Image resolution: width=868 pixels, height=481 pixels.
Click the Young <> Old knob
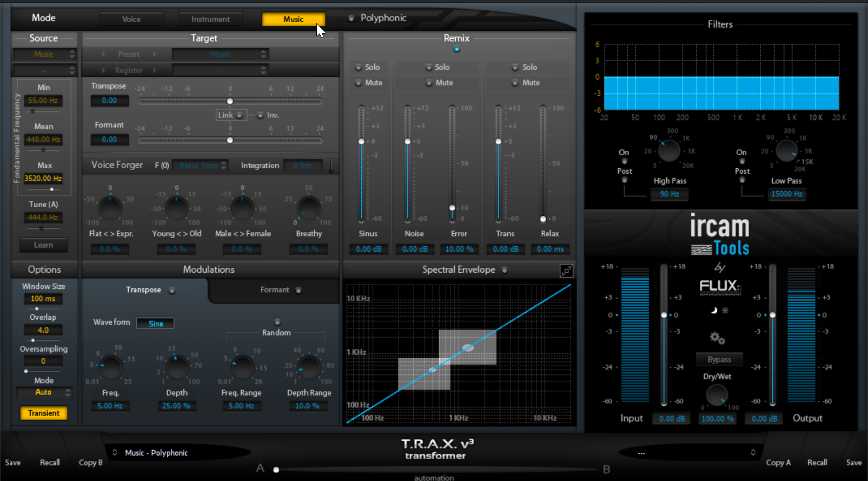pos(176,208)
